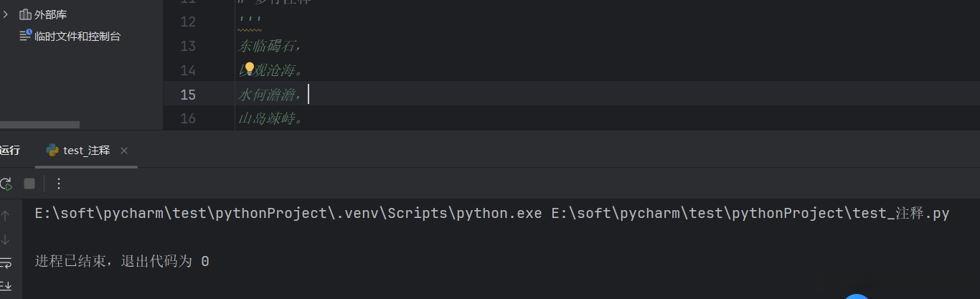Click the 临时文件和控制台 scratches icon
Image resolution: width=980 pixels, height=299 pixels.
click(x=26, y=35)
